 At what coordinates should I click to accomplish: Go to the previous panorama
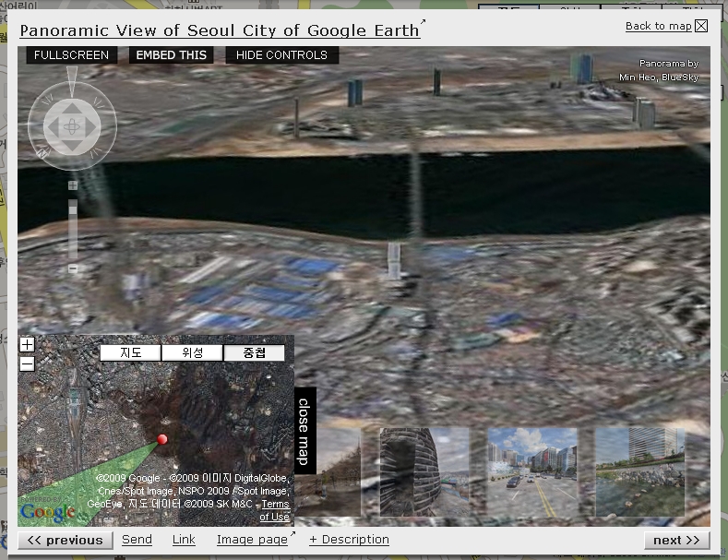[65, 541]
